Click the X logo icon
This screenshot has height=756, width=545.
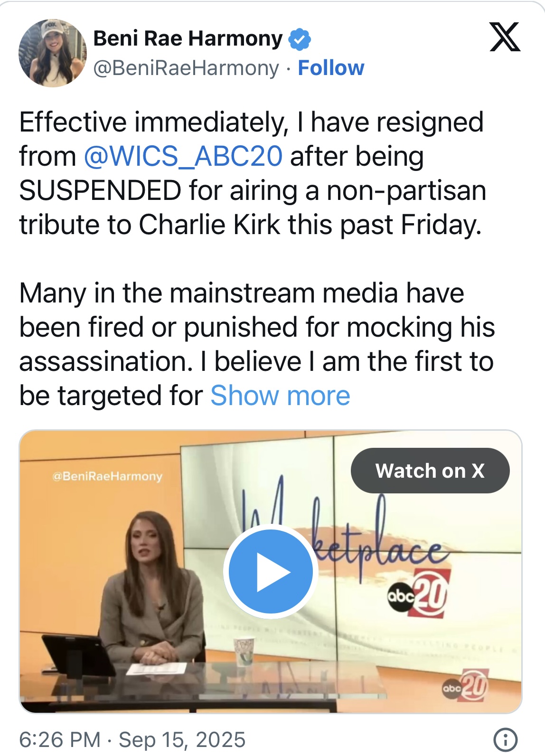(505, 37)
